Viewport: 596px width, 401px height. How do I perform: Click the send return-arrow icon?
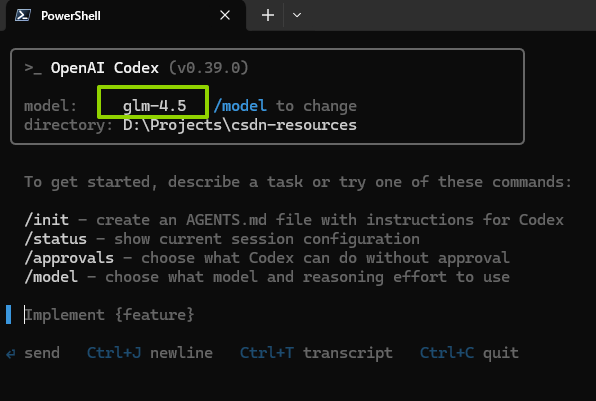pos(11,354)
